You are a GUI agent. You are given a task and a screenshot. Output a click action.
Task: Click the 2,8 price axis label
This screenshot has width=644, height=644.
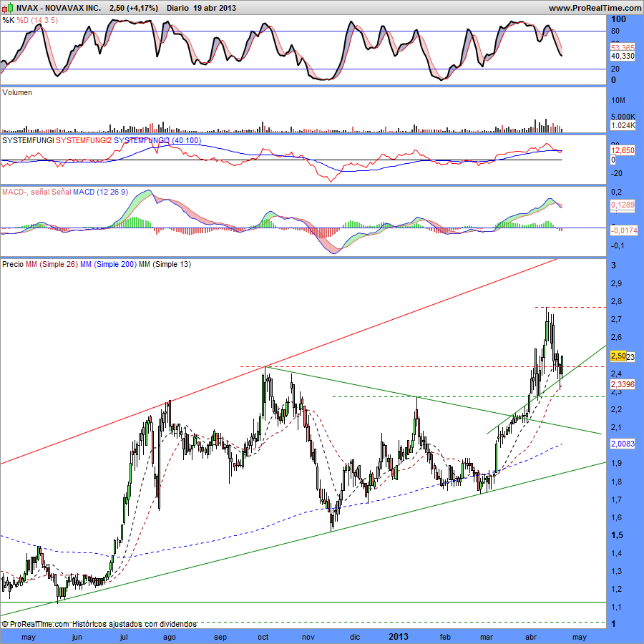click(617, 301)
